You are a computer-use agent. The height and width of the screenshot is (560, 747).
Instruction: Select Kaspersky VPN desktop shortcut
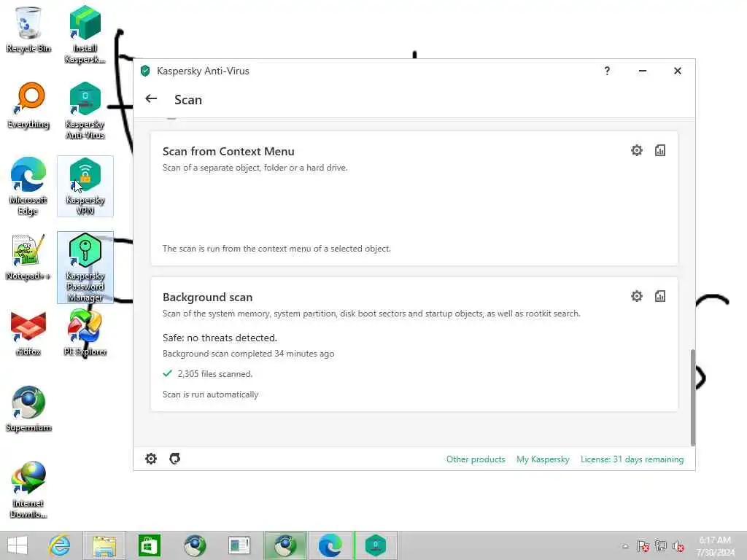[85, 186]
